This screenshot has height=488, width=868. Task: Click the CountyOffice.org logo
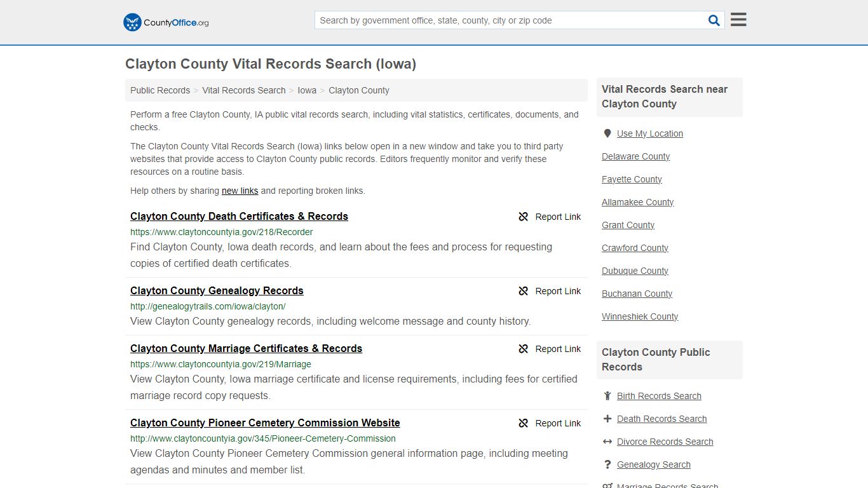(x=166, y=22)
